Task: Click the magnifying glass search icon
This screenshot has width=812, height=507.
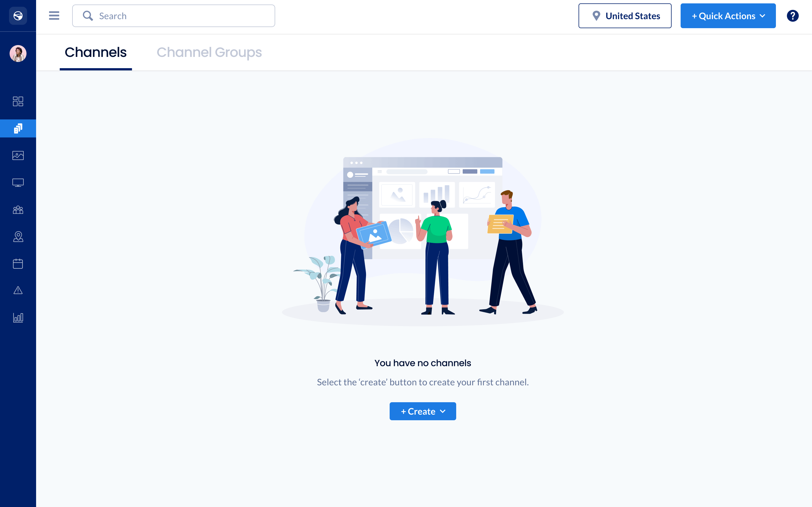Action: click(x=88, y=16)
